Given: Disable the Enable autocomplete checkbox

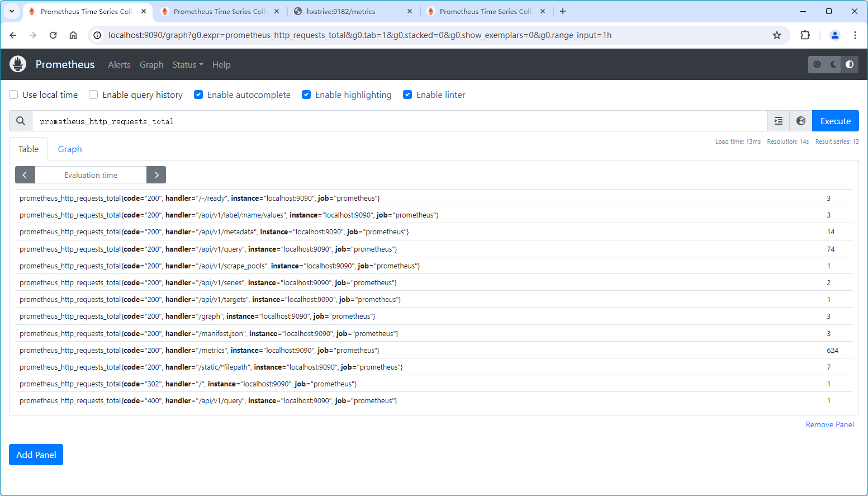Looking at the screenshot, I should (198, 95).
